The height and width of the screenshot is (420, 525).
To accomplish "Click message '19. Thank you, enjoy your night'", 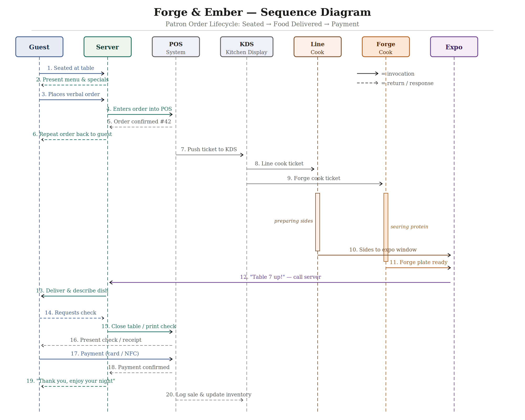I will point(71,381).
